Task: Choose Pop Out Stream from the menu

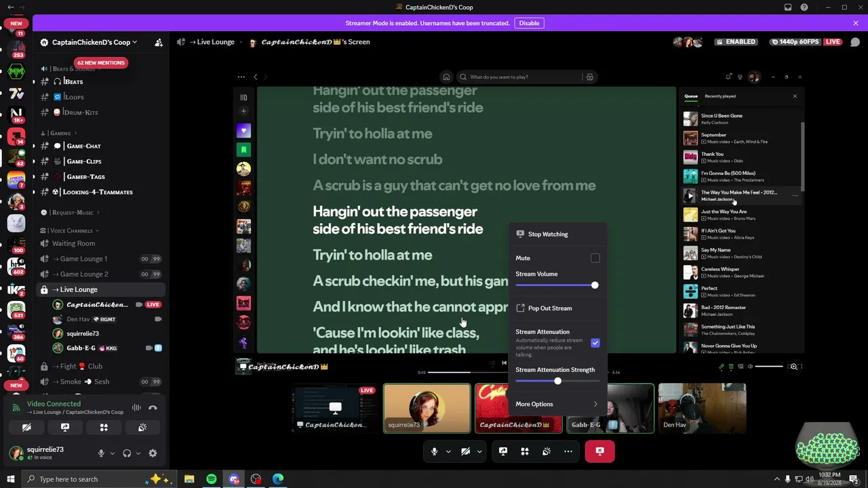Action: click(x=557, y=308)
